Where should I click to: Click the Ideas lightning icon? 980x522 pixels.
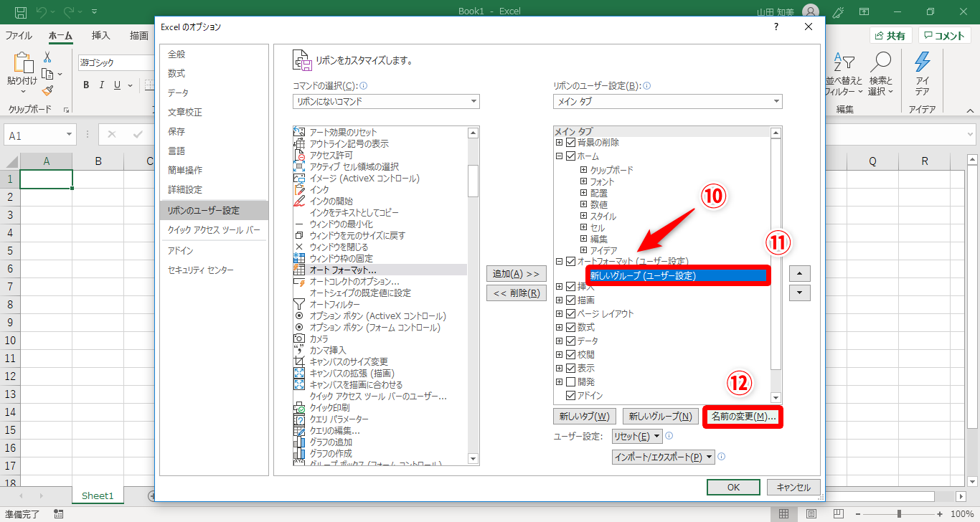(x=922, y=62)
